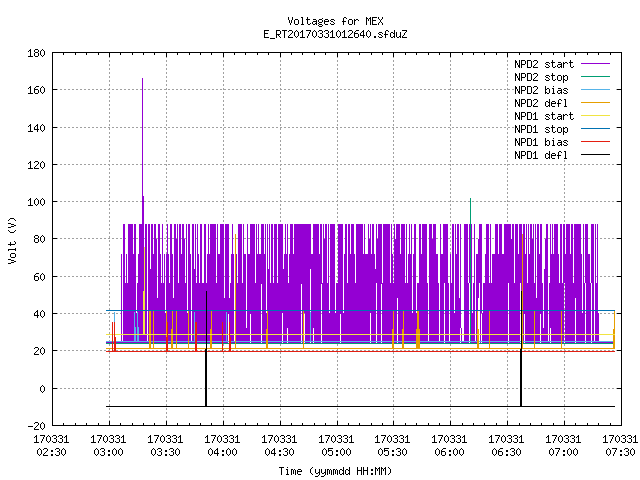
Task: Click the -20 tick on voltage axis
Action: (36, 426)
